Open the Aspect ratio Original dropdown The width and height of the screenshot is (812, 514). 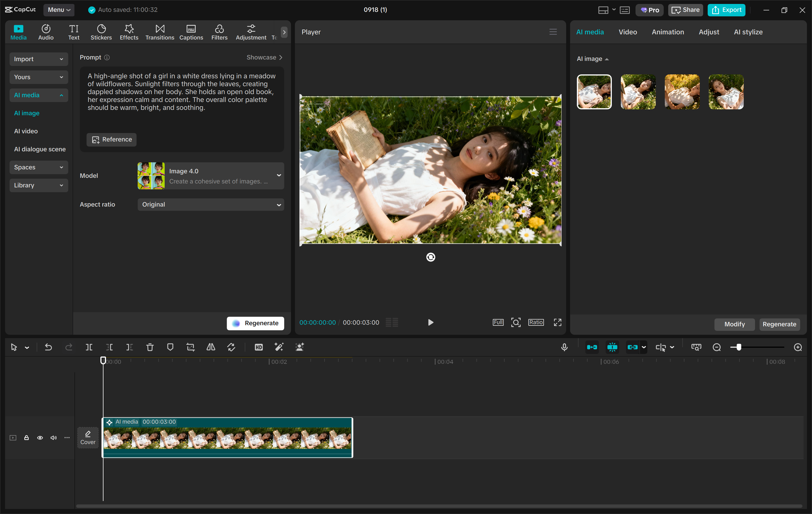pos(211,205)
